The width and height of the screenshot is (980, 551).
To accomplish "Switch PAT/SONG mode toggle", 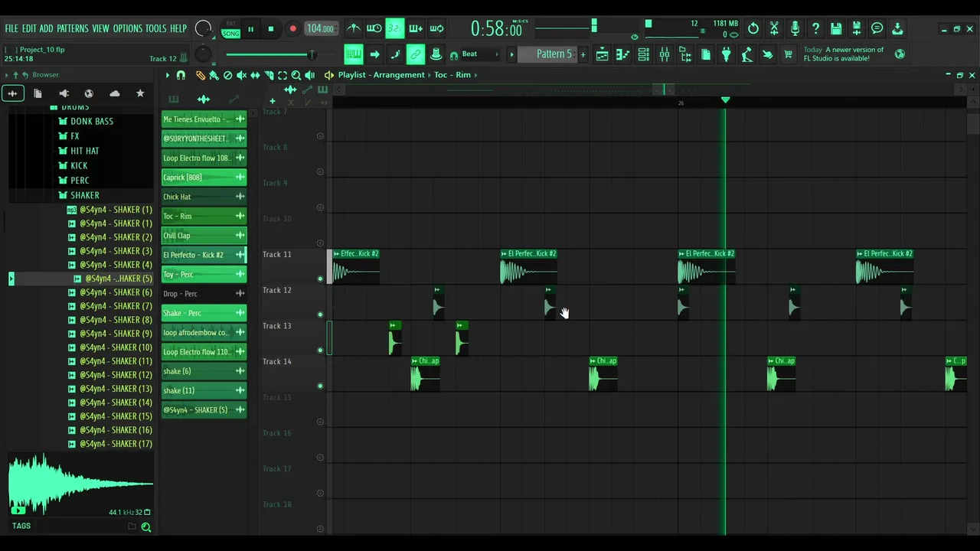I will tap(230, 30).
